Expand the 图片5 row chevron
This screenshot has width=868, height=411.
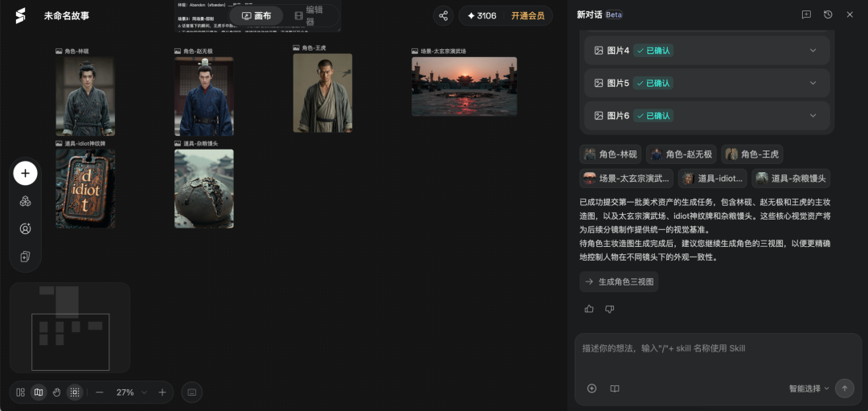pyautogui.click(x=813, y=83)
